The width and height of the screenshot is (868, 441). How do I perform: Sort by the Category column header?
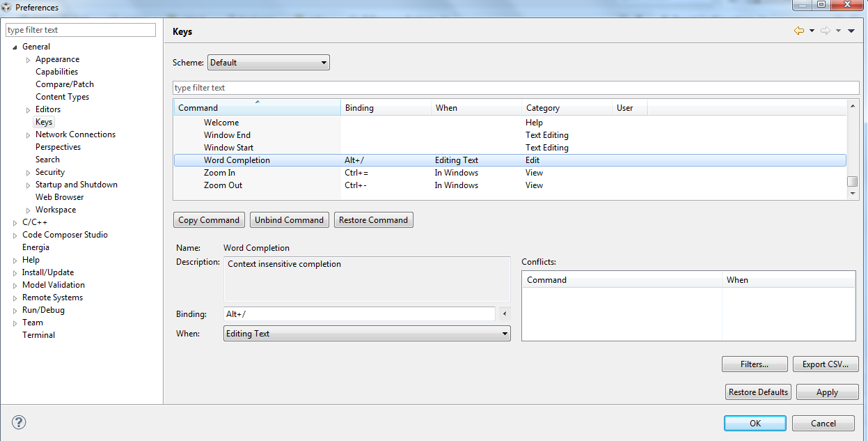click(567, 108)
